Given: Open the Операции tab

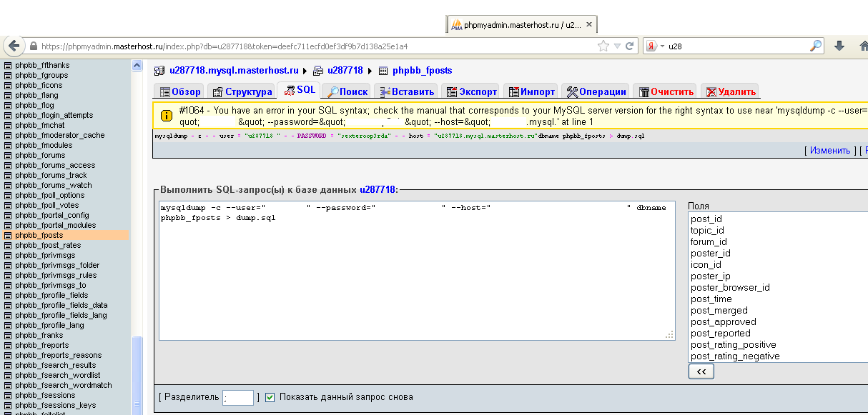Looking at the screenshot, I should click(596, 91).
